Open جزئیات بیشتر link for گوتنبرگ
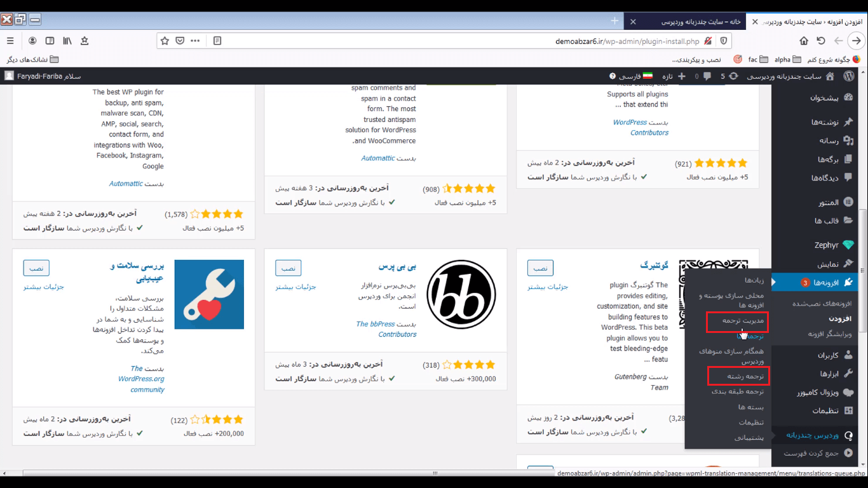This screenshot has height=488, width=868. 548,287
